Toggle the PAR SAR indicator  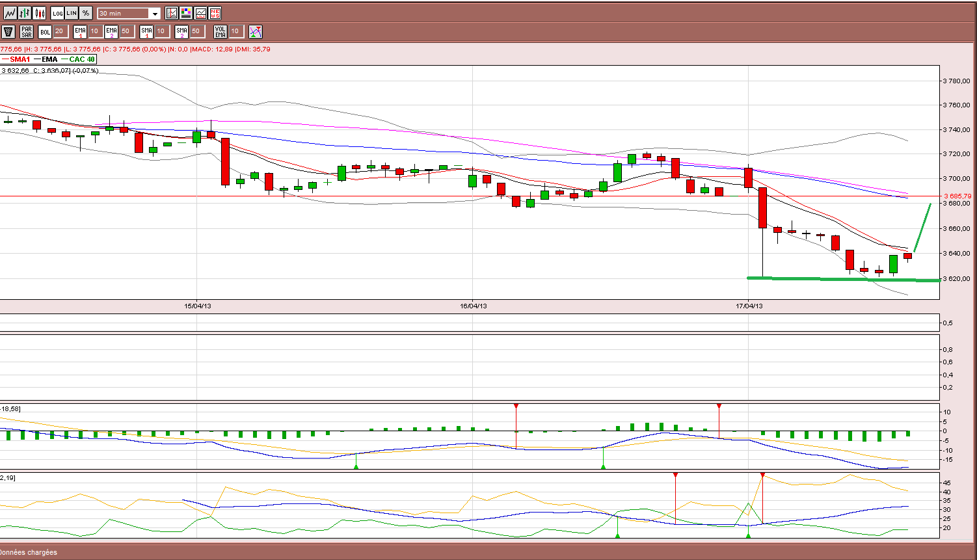[x=26, y=31]
